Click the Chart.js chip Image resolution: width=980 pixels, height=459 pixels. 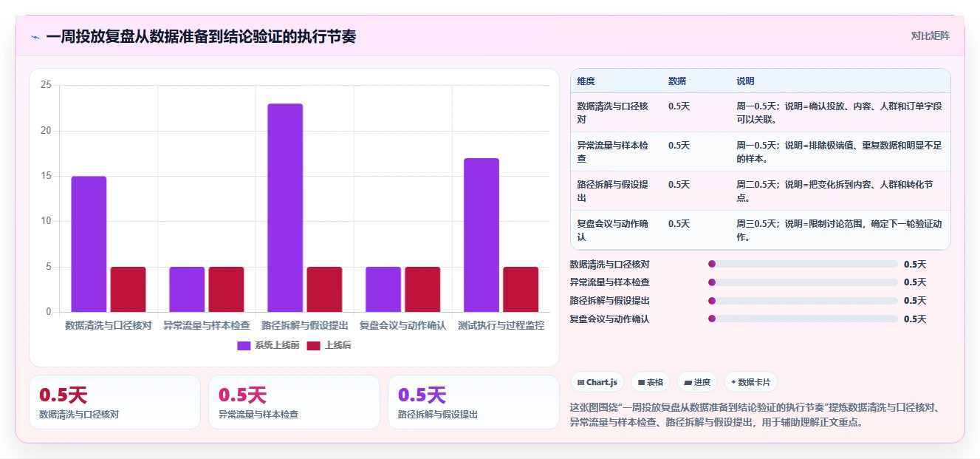597,382
